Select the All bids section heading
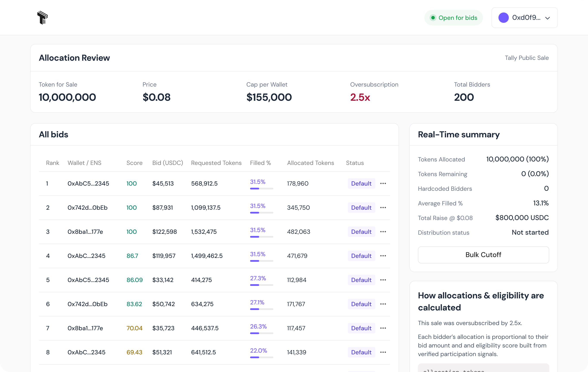The image size is (588, 372). coord(53,134)
